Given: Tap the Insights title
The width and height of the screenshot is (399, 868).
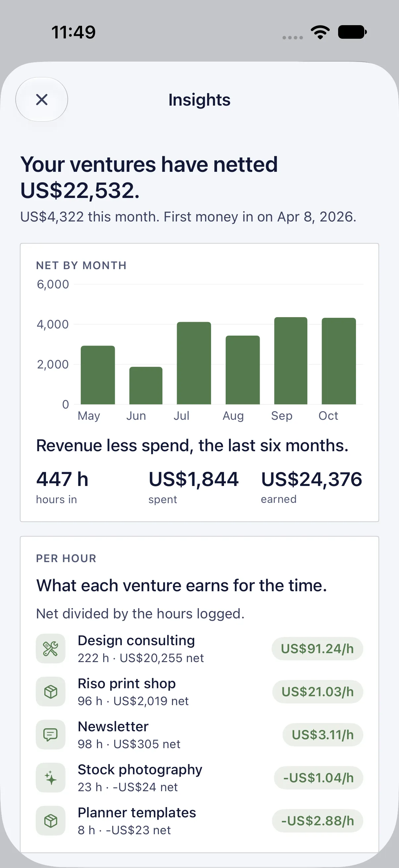Looking at the screenshot, I should point(199,100).
